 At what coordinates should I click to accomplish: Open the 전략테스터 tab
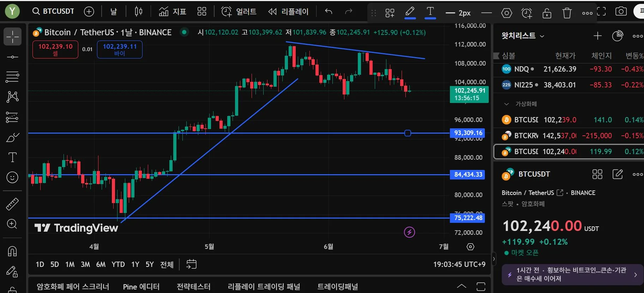click(x=193, y=287)
